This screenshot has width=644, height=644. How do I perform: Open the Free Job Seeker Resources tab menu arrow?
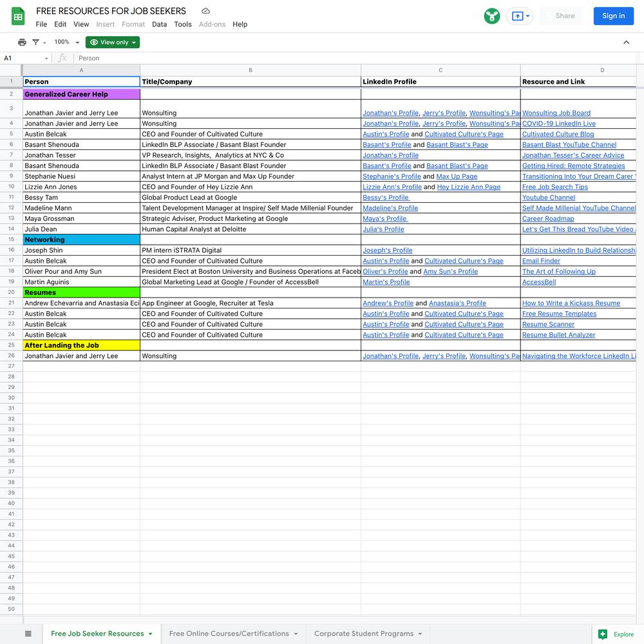point(151,634)
